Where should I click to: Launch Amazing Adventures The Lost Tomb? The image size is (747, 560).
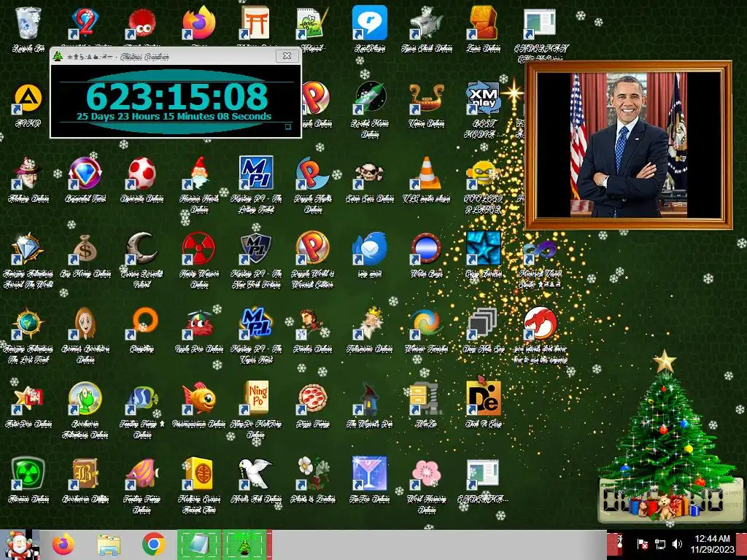click(28, 323)
